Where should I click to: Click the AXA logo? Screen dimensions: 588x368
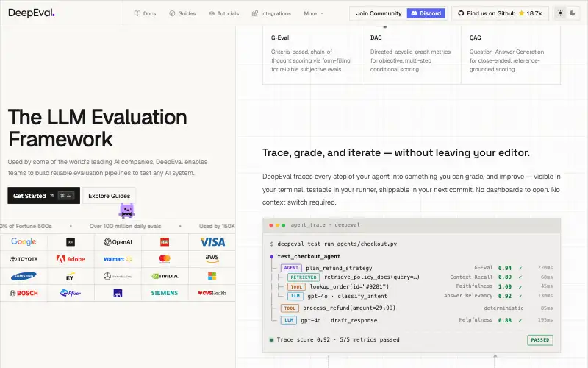pos(118,293)
